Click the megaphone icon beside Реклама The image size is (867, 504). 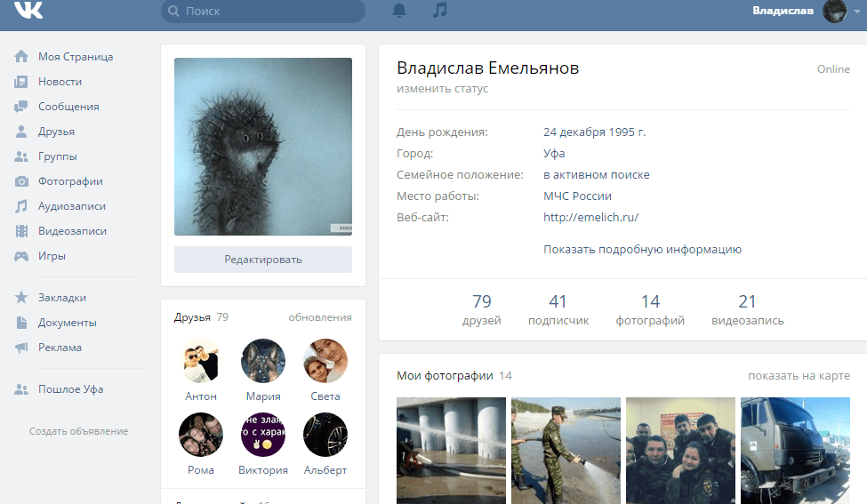21,347
